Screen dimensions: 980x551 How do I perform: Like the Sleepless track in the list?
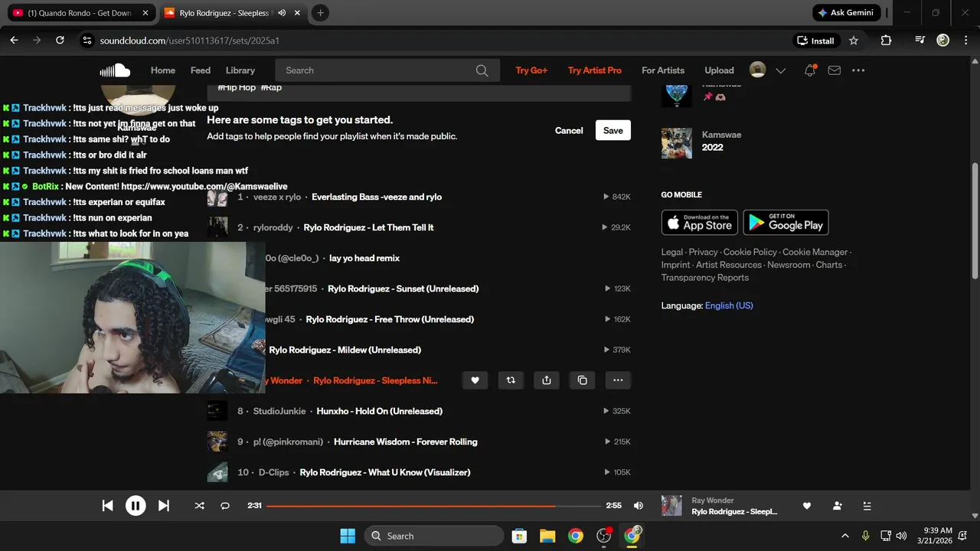pyautogui.click(x=475, y=380)
